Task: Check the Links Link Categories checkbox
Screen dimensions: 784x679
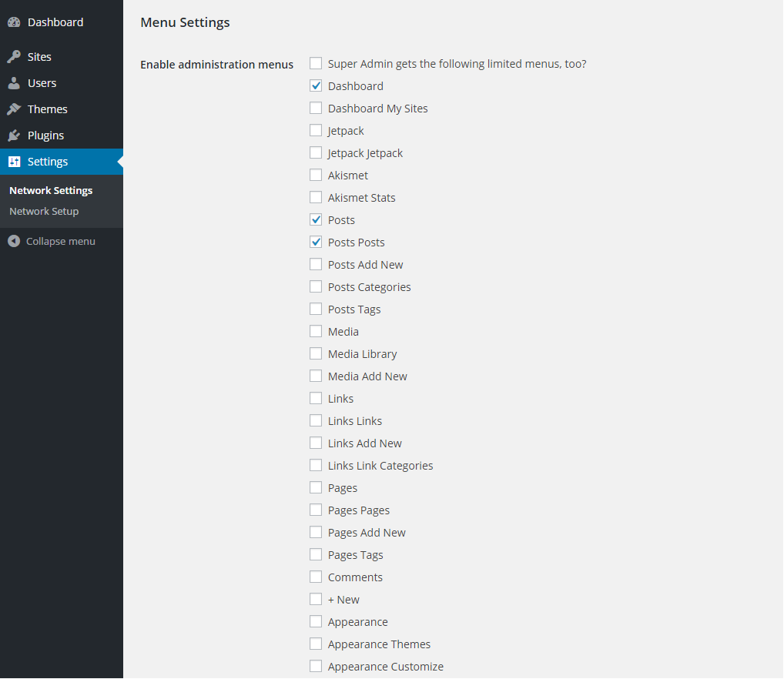Action: 316,465
